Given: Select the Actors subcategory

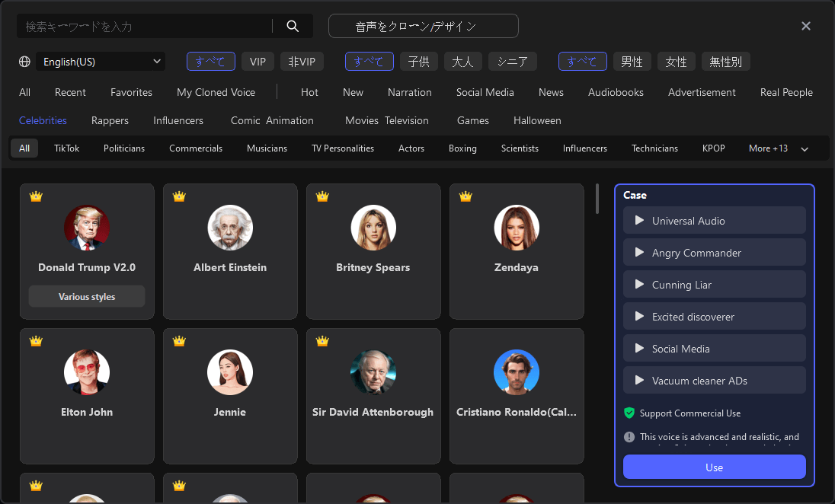Looking at the screenshot, I should (x=411, y=148).
